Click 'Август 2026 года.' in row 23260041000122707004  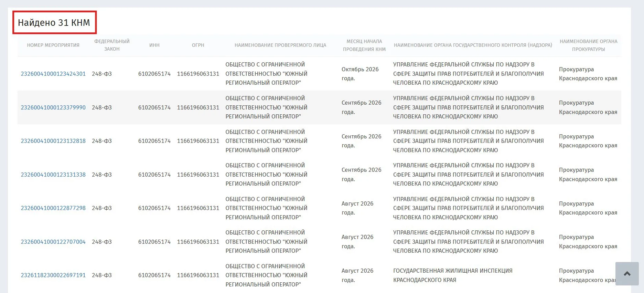(357, 242)
